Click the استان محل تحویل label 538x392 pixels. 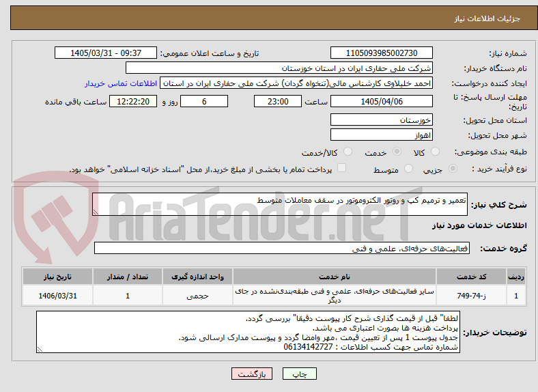tap(495, 120)
